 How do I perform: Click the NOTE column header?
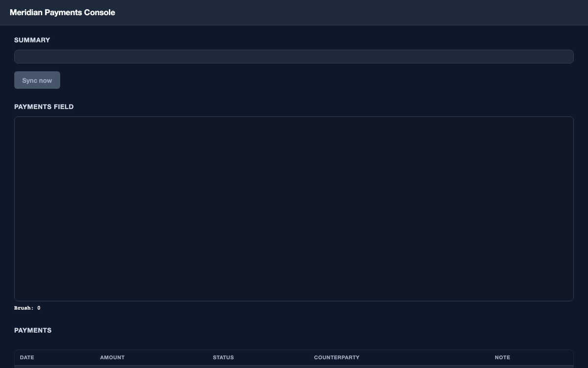pos(502,357)
